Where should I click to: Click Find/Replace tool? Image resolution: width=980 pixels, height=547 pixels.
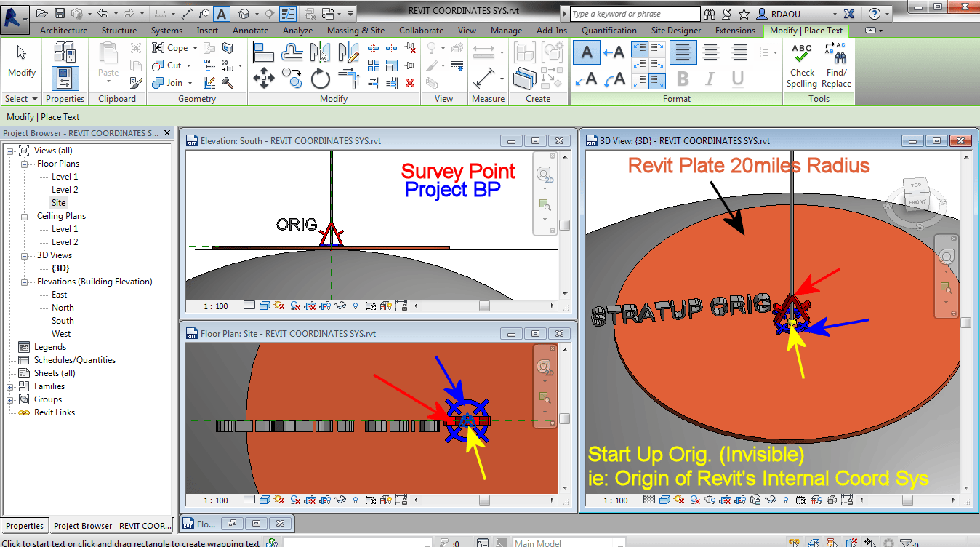836,65
